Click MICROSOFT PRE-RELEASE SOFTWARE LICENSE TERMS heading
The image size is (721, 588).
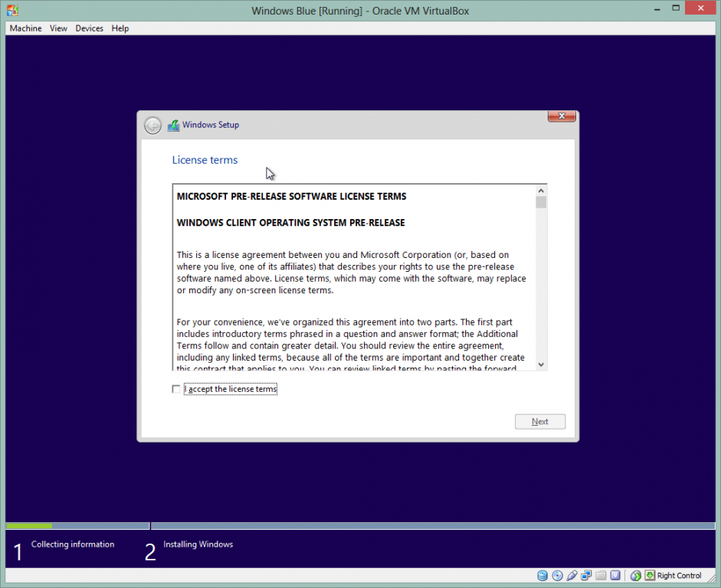[x=291, y=196]
